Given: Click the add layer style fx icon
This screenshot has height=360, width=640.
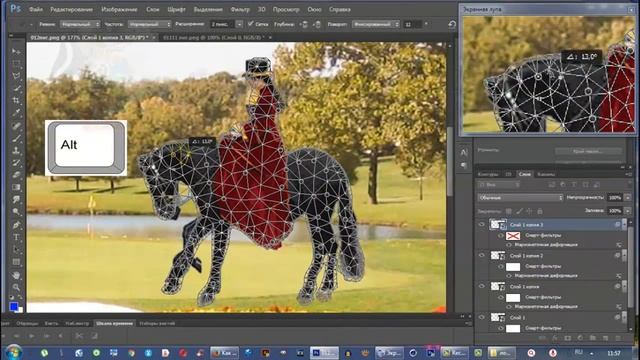Looking at the screenshot, I should click(555, 338).
